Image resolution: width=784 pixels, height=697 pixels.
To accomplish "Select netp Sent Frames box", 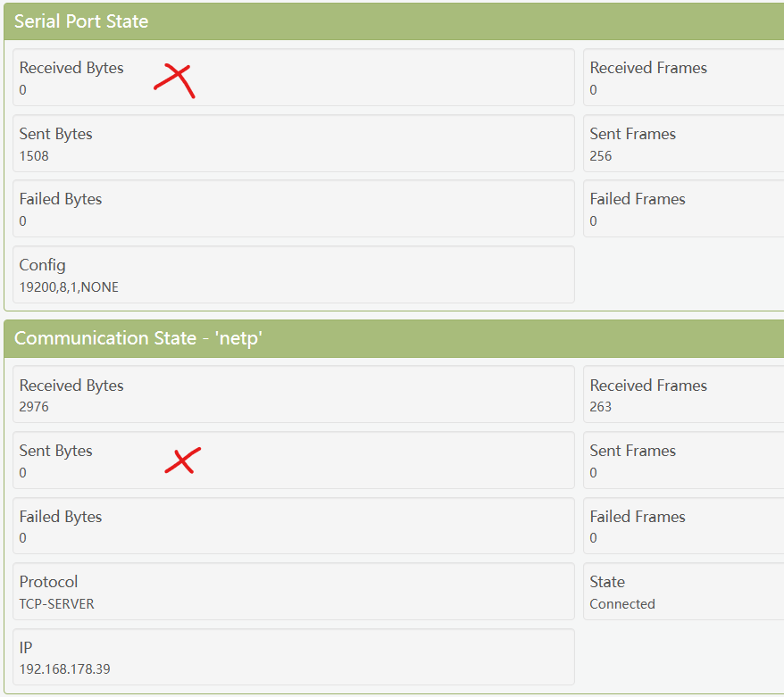I will pos(683,461).
